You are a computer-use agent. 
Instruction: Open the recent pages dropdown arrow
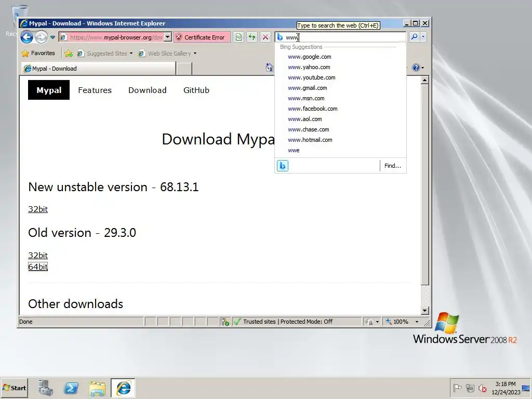(52, 37)
